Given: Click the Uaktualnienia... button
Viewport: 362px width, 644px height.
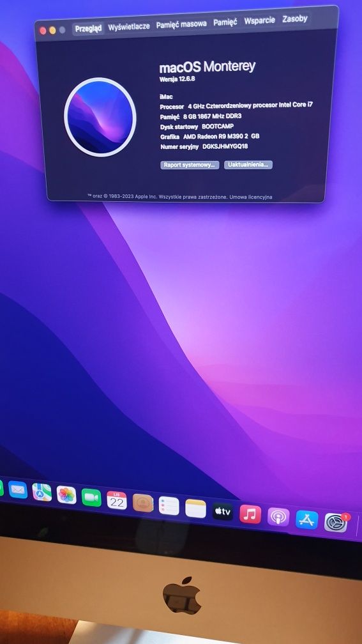Looking at the screenshot, I should tap(248, 165).
